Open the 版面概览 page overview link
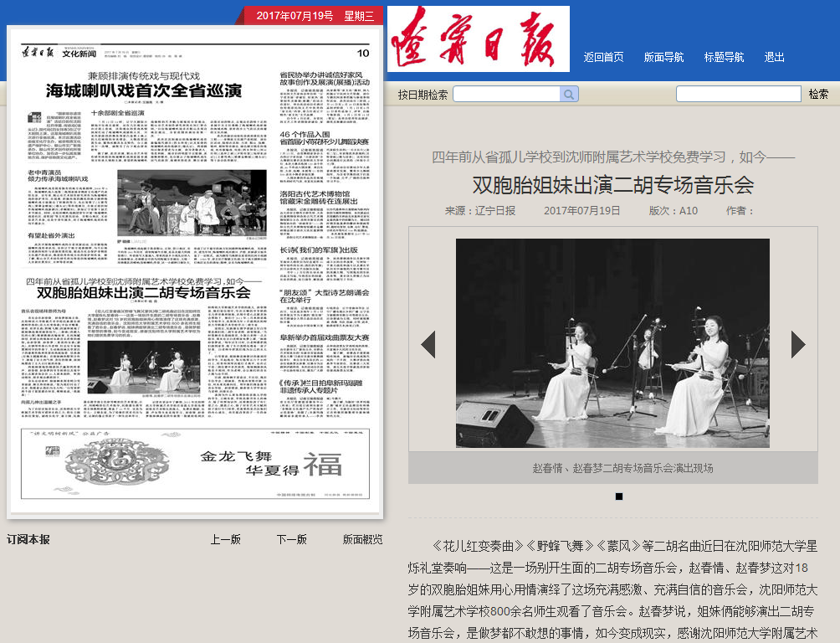The image size is (840, 643). 362,539
